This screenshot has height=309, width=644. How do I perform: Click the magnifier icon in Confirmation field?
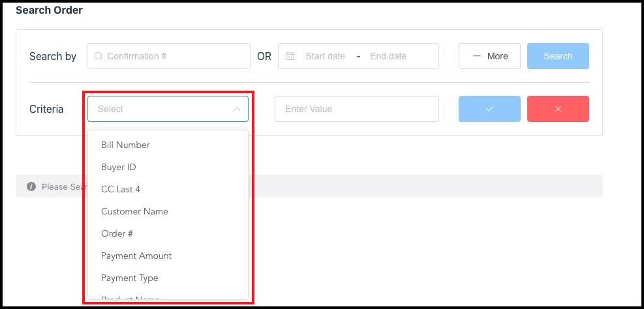tap(99, 56)
